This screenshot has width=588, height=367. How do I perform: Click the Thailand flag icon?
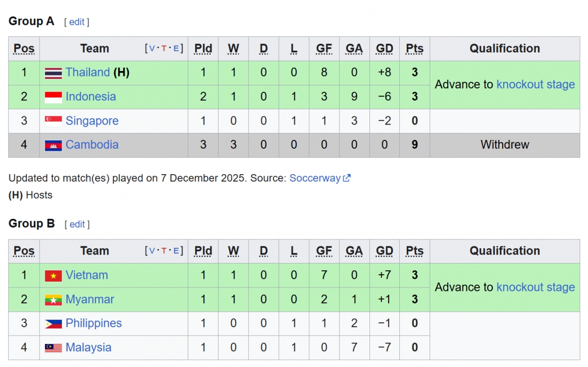53,73
